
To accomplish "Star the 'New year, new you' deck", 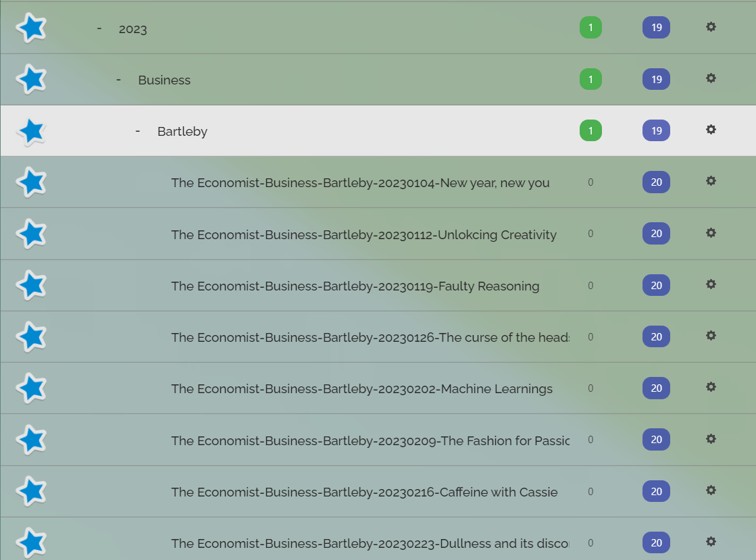I will pos(31,182).
